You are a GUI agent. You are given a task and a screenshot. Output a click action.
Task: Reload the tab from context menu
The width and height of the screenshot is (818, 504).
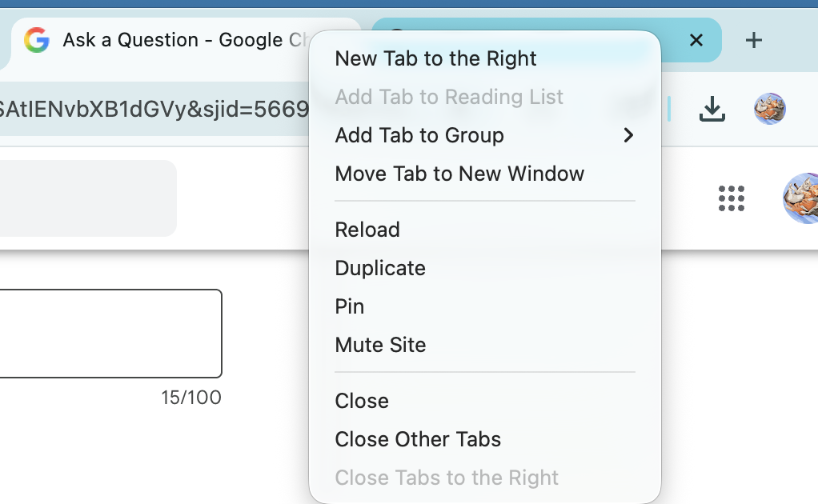[x=367, y=230]
